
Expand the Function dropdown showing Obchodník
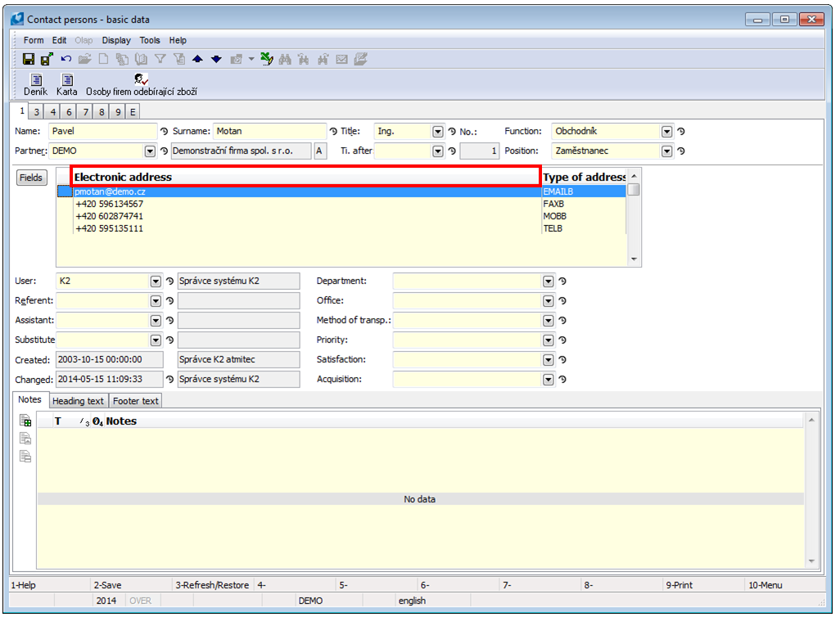click(667, 131)
